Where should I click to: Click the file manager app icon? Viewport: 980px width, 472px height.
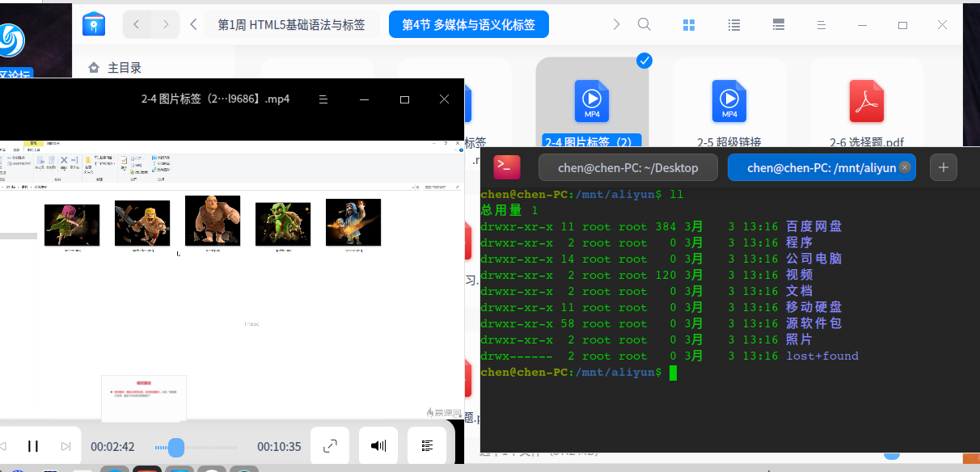pyautogui.click(x=94, y=24)
